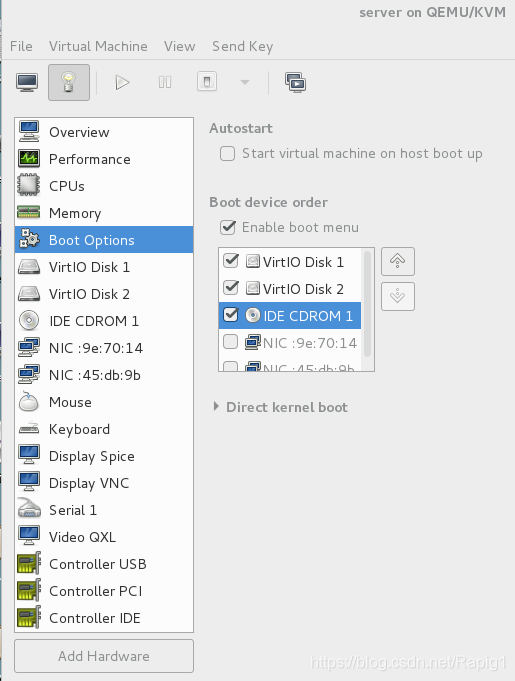
Task: Select NIC :45:db:9b in sidebar
Action: (x=104, y=375)
